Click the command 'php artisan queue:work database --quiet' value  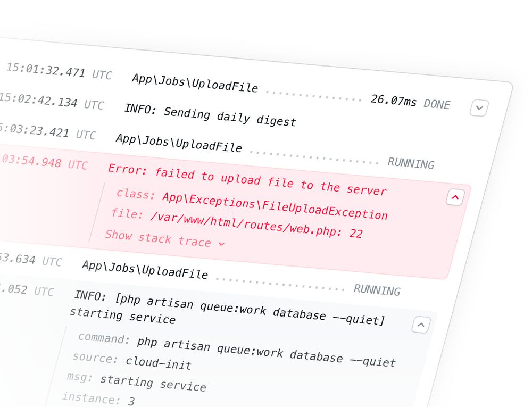click(x=267, y=352)
